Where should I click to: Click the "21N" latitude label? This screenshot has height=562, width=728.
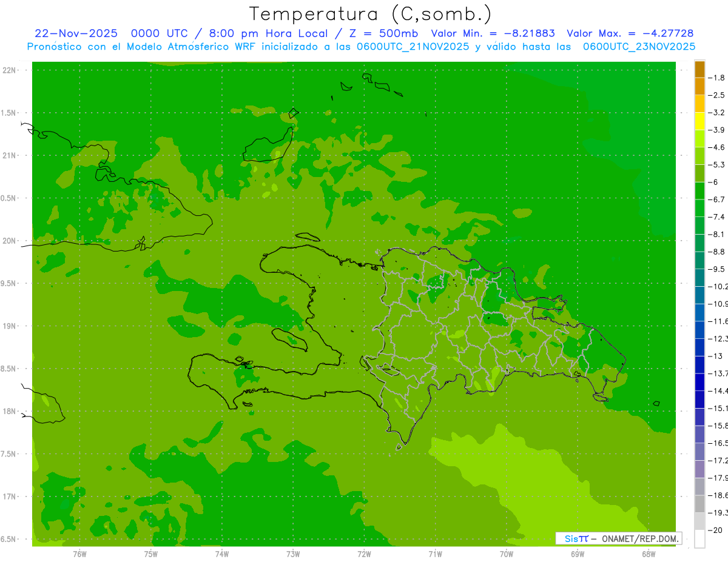point(10,156)
